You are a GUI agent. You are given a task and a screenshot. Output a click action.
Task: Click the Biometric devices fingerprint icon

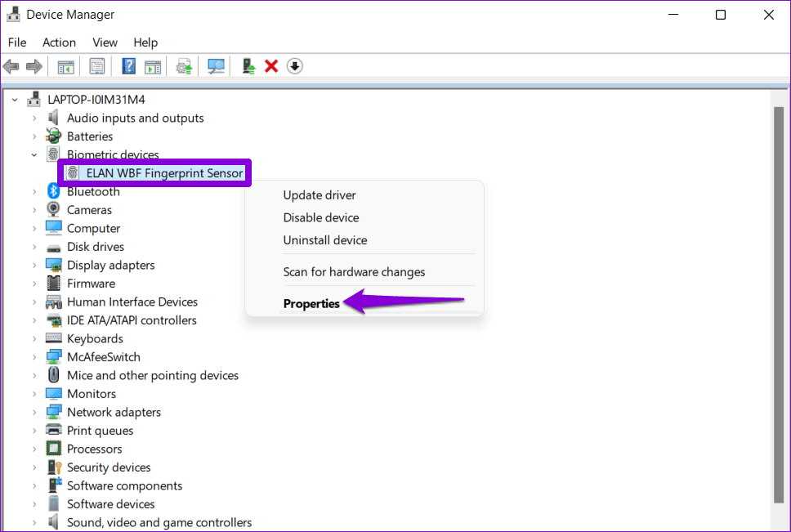pyautogui.click(x=53, y=154)
